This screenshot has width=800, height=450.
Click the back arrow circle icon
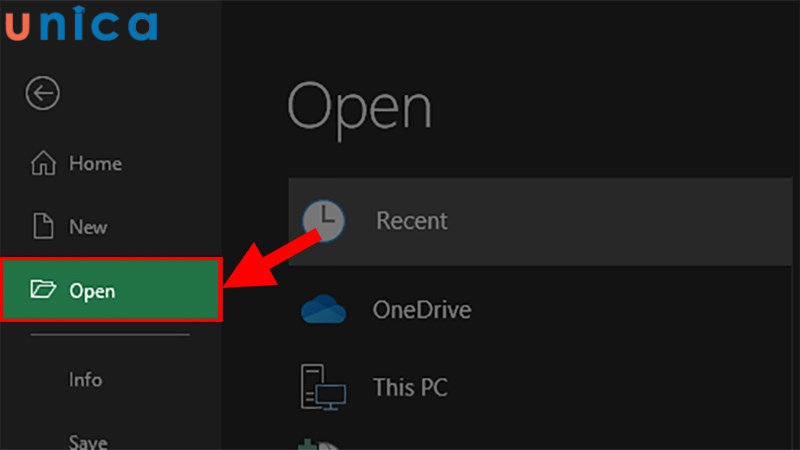[43, 93]
